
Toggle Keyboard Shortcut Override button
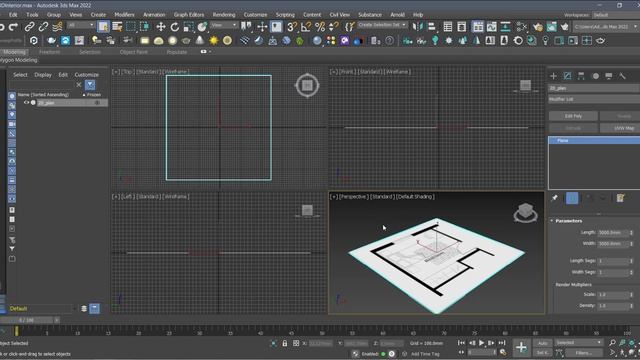tap(276, 27)
